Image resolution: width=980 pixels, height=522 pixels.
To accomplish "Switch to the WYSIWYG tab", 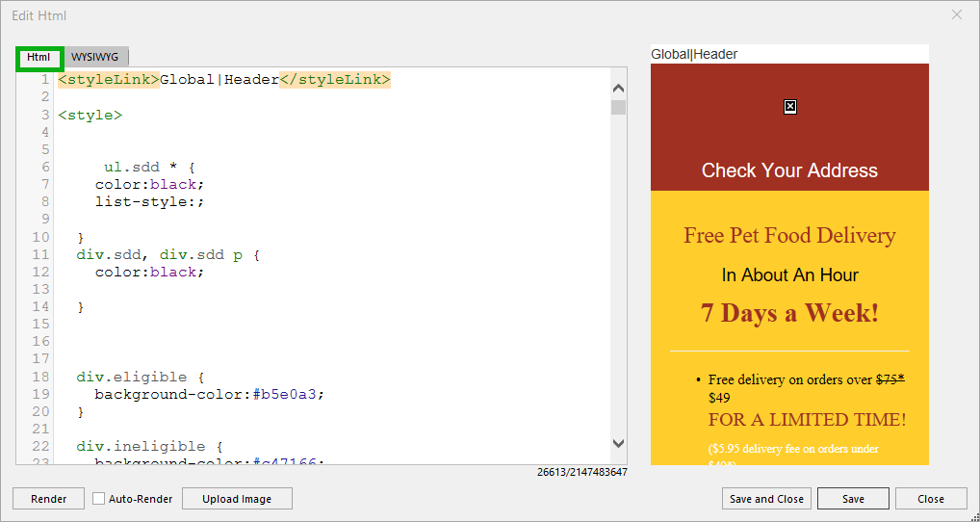I will click(95, 57).
